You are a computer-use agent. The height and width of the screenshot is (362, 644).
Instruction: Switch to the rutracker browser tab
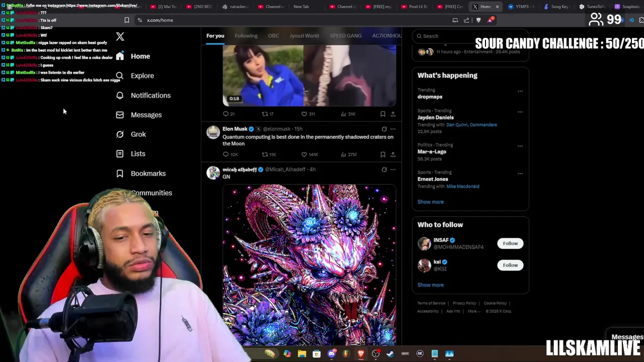point(235,7)
